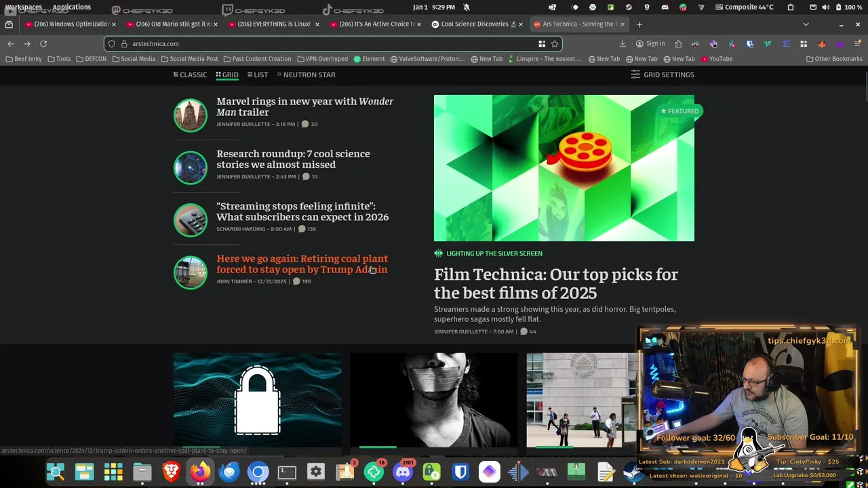Open the Social Media bookmarks folder
The image size is (868, 488).
(134, 59)
